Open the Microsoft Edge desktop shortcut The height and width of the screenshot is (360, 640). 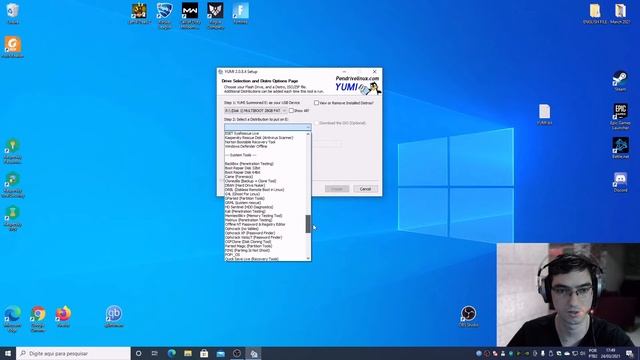pyautogui.click(x=13, y=318)
